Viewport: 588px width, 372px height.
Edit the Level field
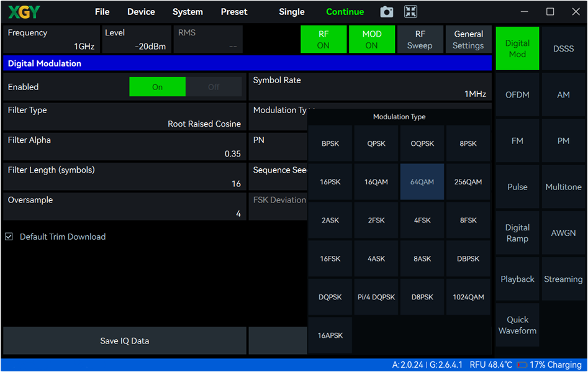[x=137, y=39]
